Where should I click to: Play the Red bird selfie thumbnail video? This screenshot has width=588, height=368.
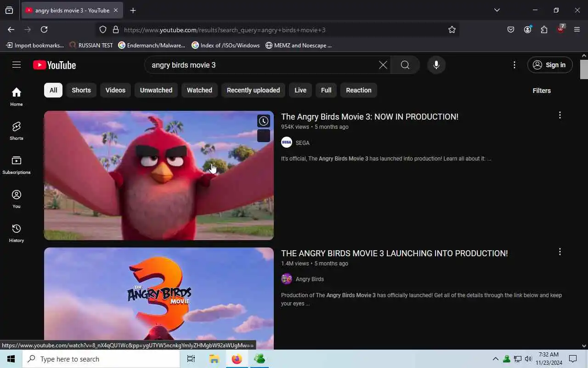pyautogui.click(x=159, y=175)
